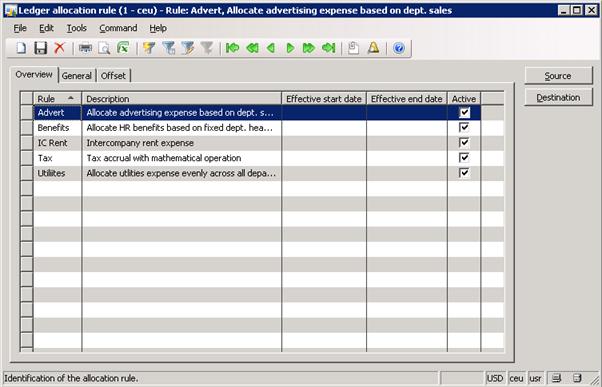Create a new record with the blank page icon
The width and height of the screenshot is (602, 387).
pyautogui.click(x=22, y=48)
